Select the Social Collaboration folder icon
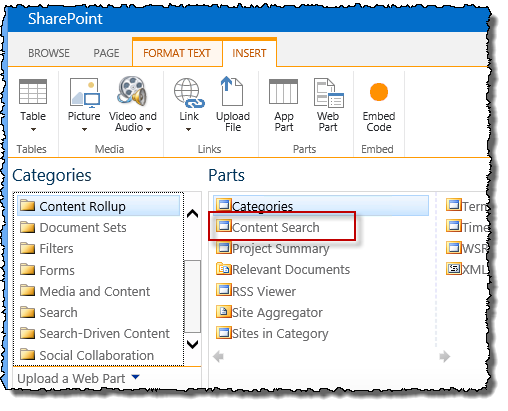508x411 pixels. click(27, 354)
